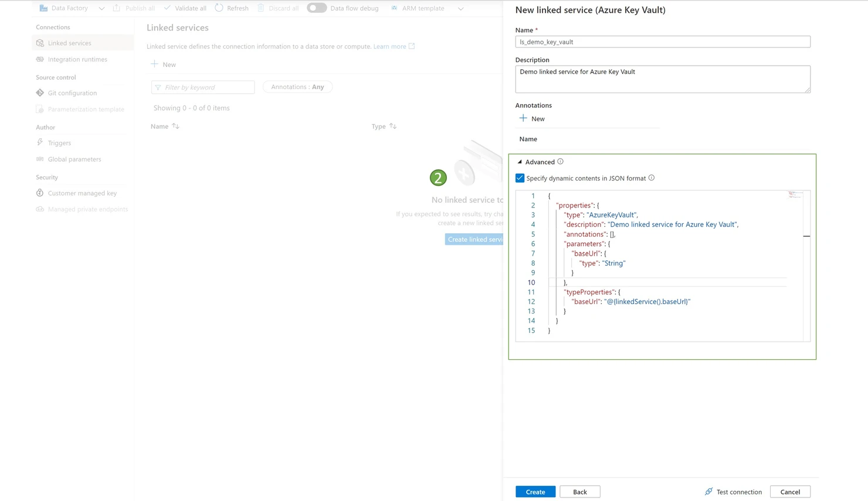This screenshot has width=868, height=501.
Task: Uncheck Specify dynamic contents in JSON format
Action: tap(520, 178)
